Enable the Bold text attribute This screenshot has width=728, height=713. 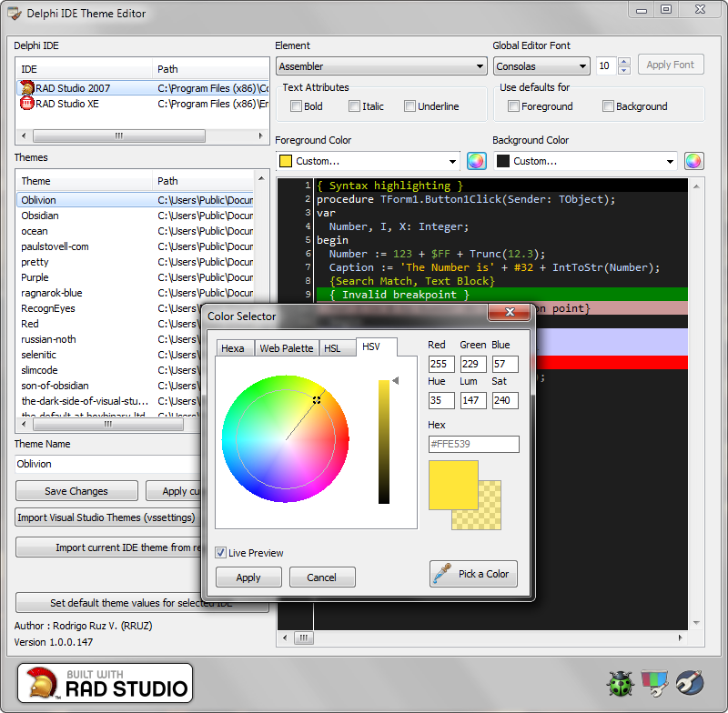click(296, 106)
